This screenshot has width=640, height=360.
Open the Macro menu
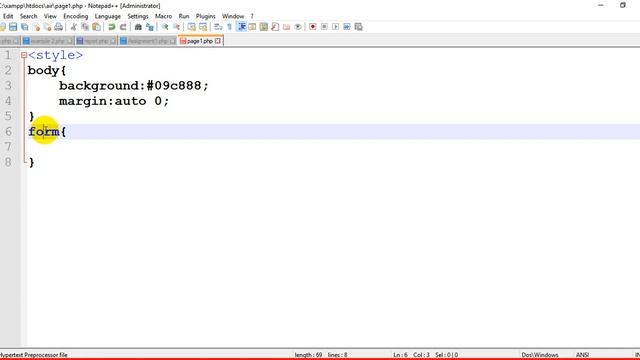(163, 16)
